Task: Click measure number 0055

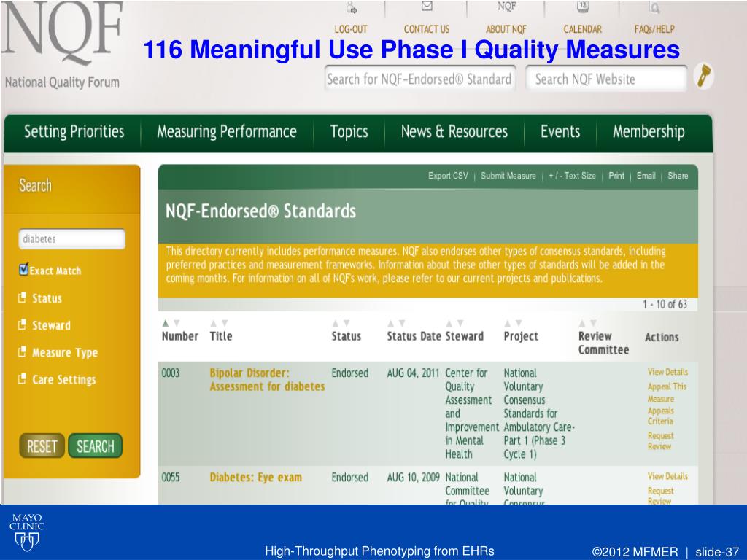Action: 171,477
